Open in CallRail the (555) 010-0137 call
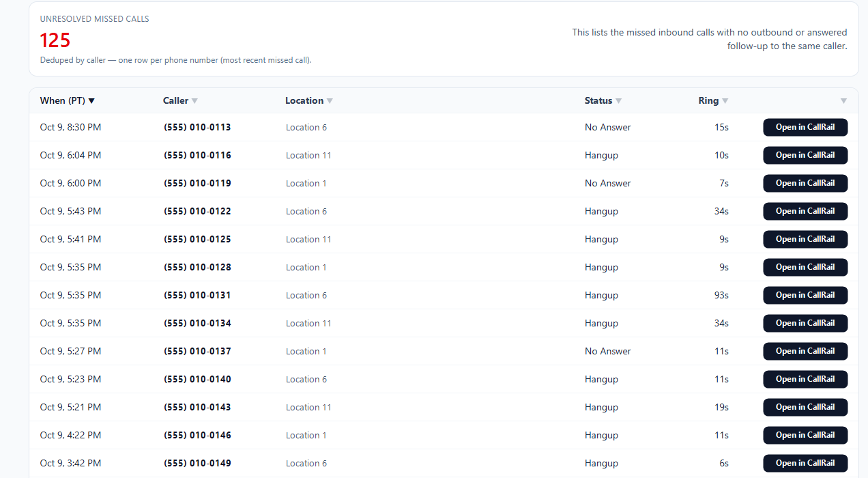The height and width of the screenshot is (478, 868). coord(805,352)
